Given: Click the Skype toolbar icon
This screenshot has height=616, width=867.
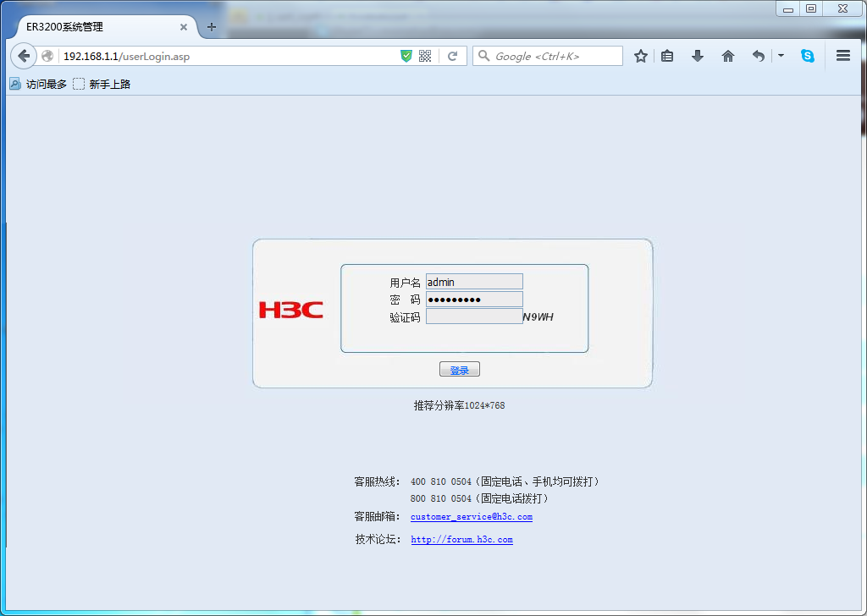Looking at the screenshot, I should [808, 56].
